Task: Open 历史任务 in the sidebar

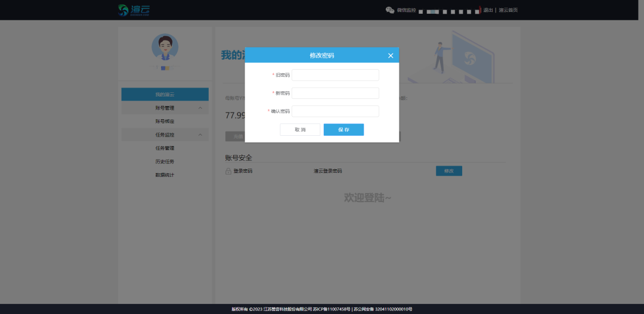Action: [x=165, y=161]
